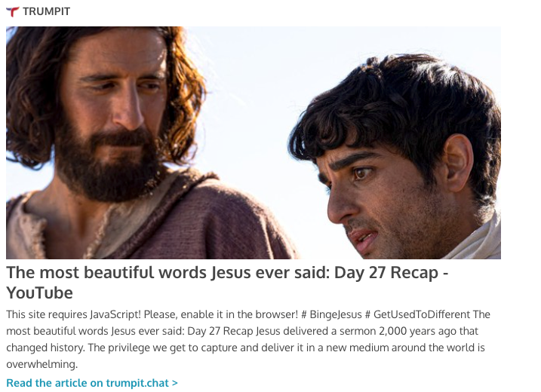Click the red Trumpit logo icon
Image resolution: width=541 pixels, height=392 pixels.
coord(12,12)
